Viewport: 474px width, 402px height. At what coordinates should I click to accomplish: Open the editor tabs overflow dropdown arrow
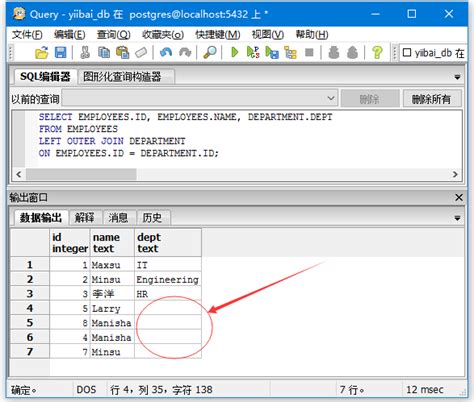(x=457, y=77)
